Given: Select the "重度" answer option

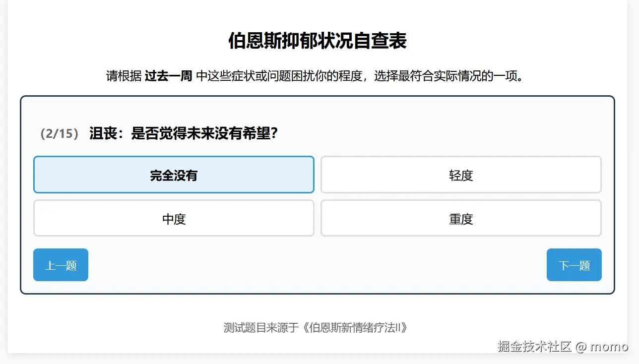Looking at the screenshot, I should click(461, 219).
